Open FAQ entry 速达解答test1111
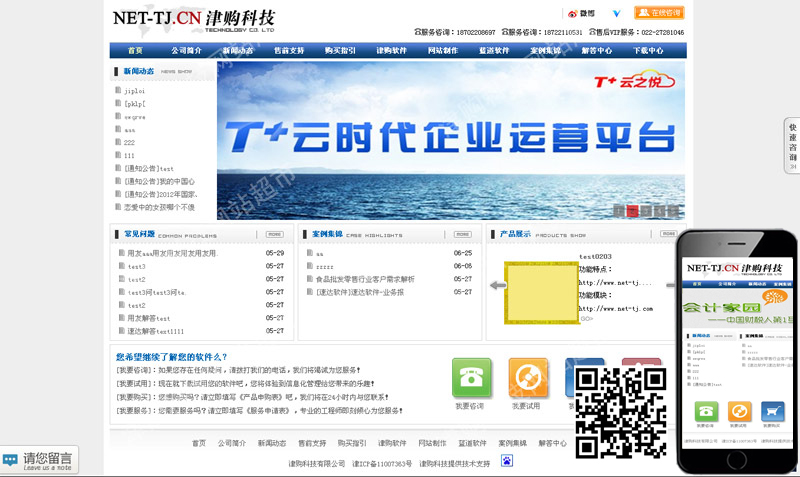Image resolution: width=800 pixels, height=477 pixels. tap(155, 331)
